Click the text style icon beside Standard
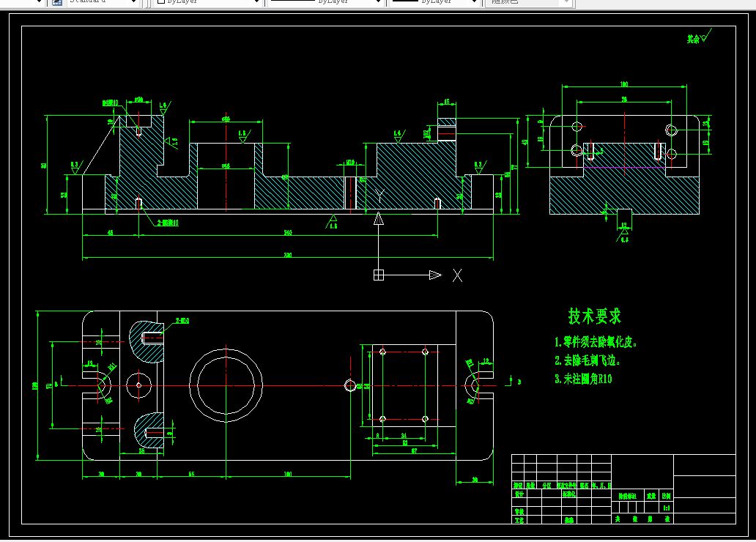The width and height of the screenshot is (756, 542). [x=57, y=1]
